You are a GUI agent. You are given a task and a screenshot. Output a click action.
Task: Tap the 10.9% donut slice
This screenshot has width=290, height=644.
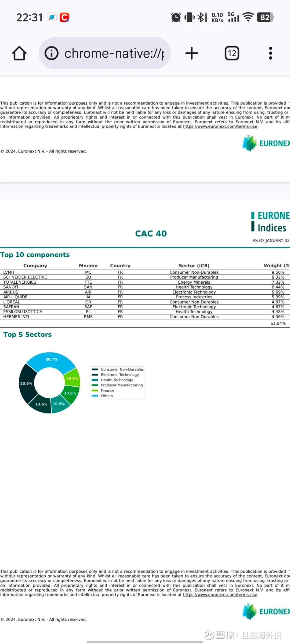[x=59, y=404]
